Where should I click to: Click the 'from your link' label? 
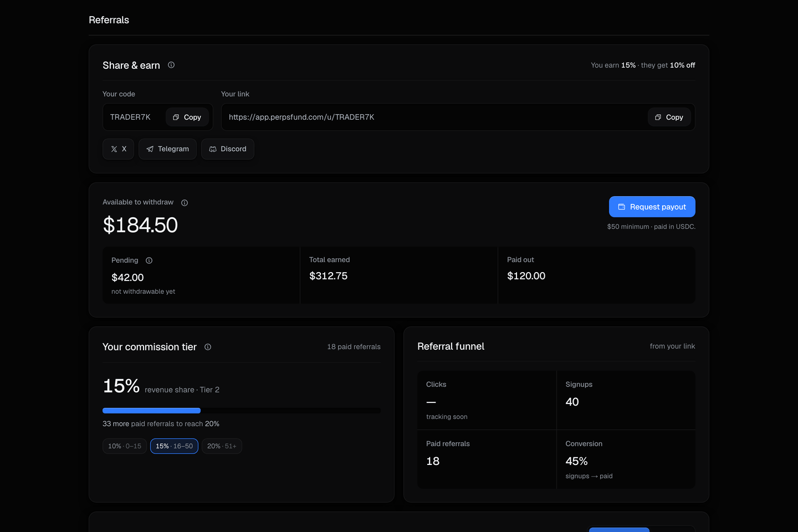point(672,346)
